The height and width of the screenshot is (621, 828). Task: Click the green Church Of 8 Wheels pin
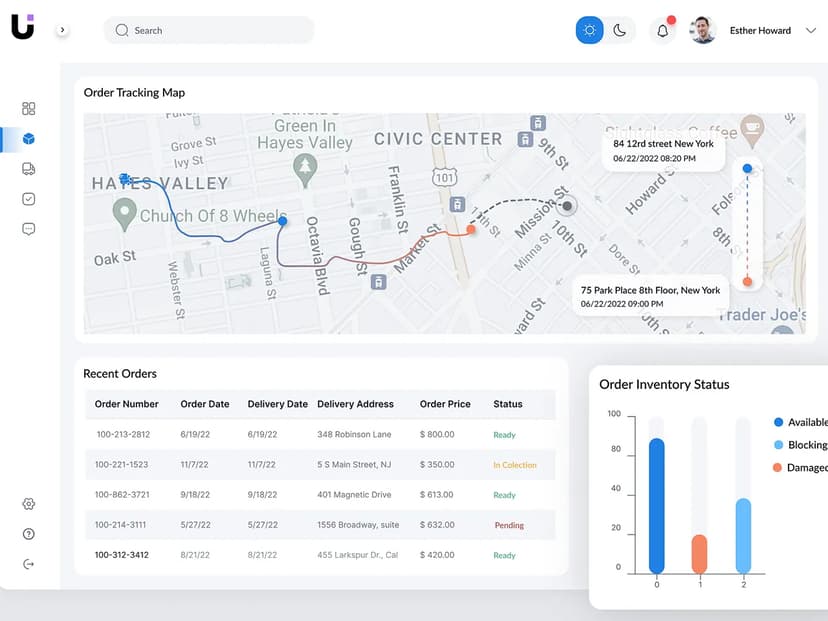point(125,214)
